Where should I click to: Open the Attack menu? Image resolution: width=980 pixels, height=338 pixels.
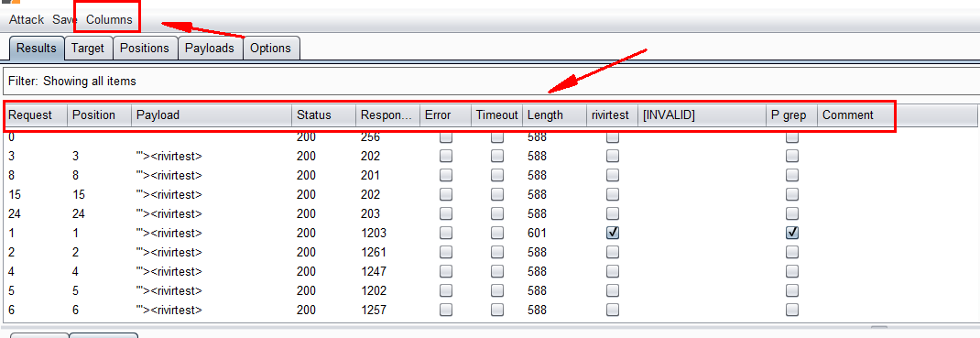(x=27, y=19)
